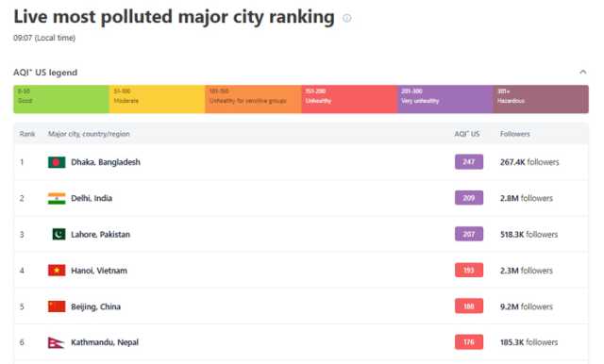Select the purple Very unhealthy legend segment
The image size is (604, 364).
click(445, 99)
